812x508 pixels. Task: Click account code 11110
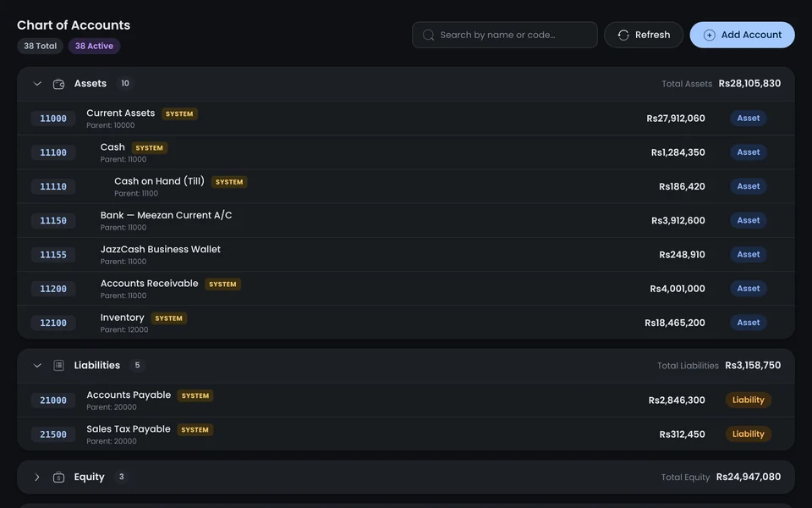point(53,186)
